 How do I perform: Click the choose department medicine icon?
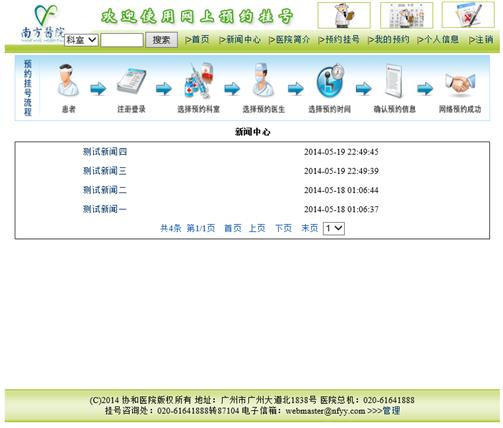[x=199, y=81]
